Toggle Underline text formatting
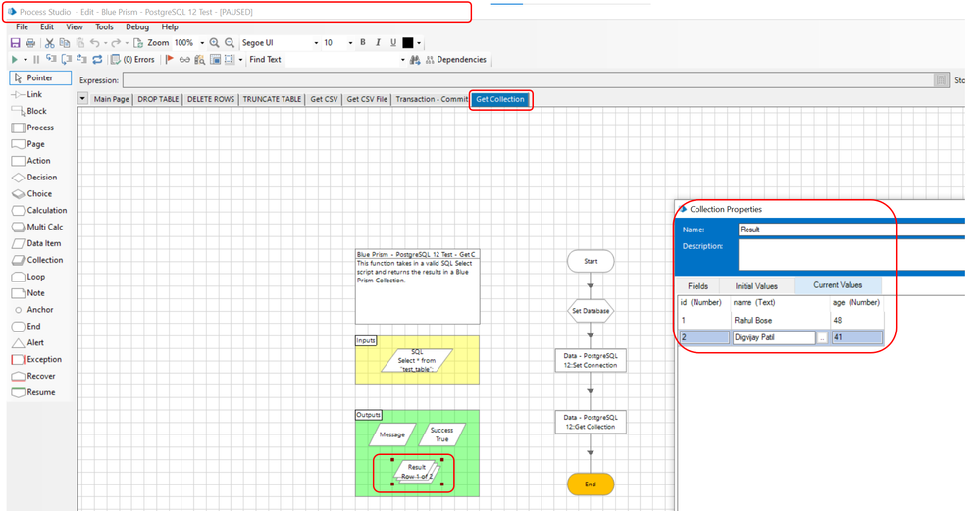 (x=392, y=43)
